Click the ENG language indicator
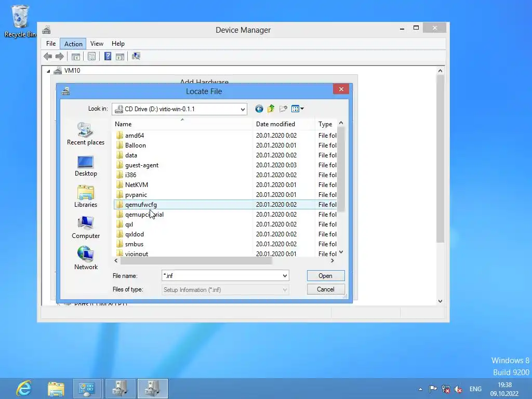 pyautogui.click(x=475, y=389)
